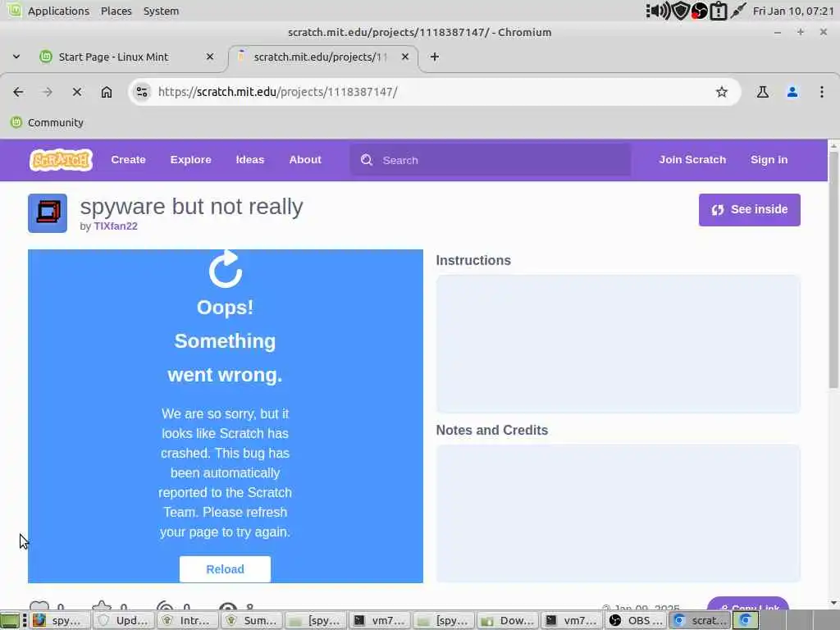
Task: Click the show desktop icon in taskbar
Action: pos(10,620)
